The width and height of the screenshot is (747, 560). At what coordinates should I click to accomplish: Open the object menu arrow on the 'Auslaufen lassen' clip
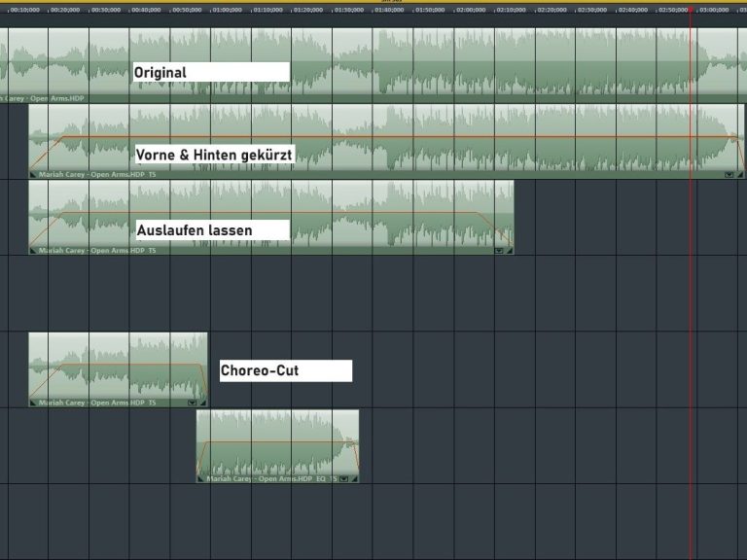pyautogui.click(x=499, y=251)
